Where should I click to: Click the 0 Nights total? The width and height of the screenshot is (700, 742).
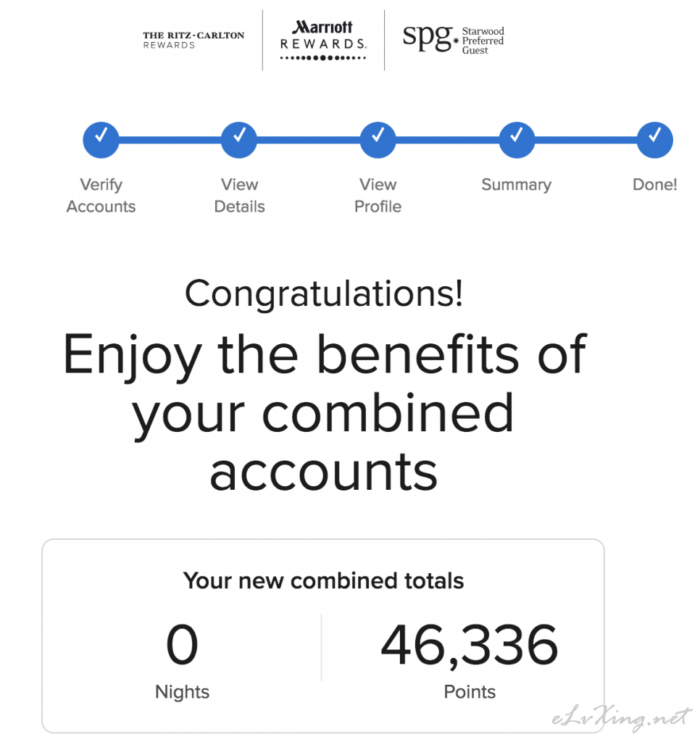coord(182,644)
